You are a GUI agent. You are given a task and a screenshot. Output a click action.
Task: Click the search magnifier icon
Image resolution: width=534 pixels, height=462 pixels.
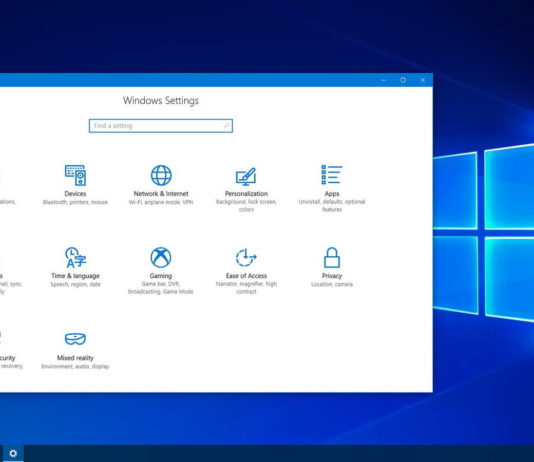click(226, 126)
